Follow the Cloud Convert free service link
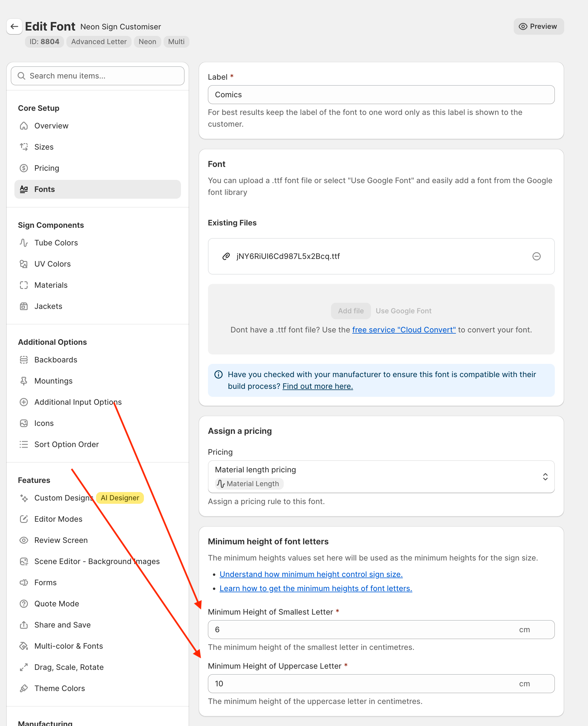588x726 pixels. (x=404, y=330)
